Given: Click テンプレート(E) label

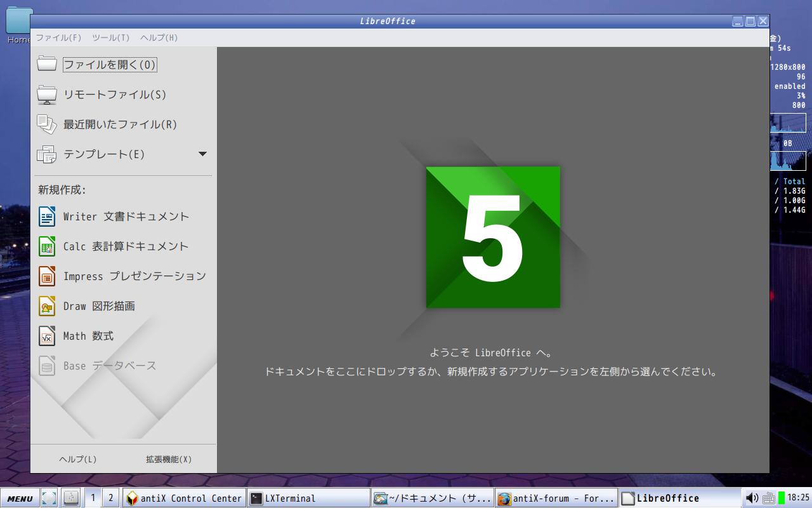Looking at the screenshot, I should (104, 154).
